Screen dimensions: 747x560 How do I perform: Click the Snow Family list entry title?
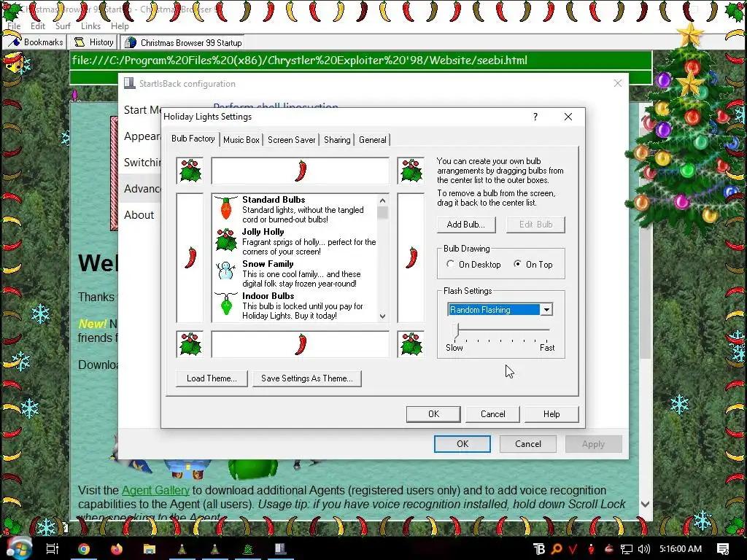268,264
